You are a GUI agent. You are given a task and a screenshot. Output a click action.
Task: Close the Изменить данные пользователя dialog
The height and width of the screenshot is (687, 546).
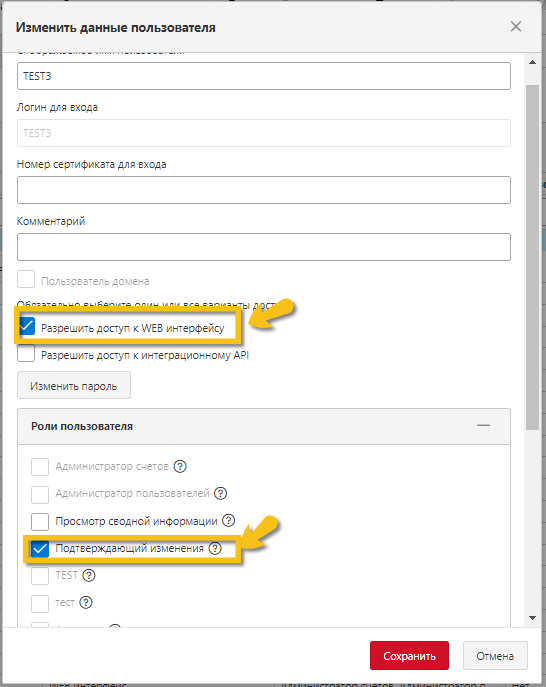[516, 26]
